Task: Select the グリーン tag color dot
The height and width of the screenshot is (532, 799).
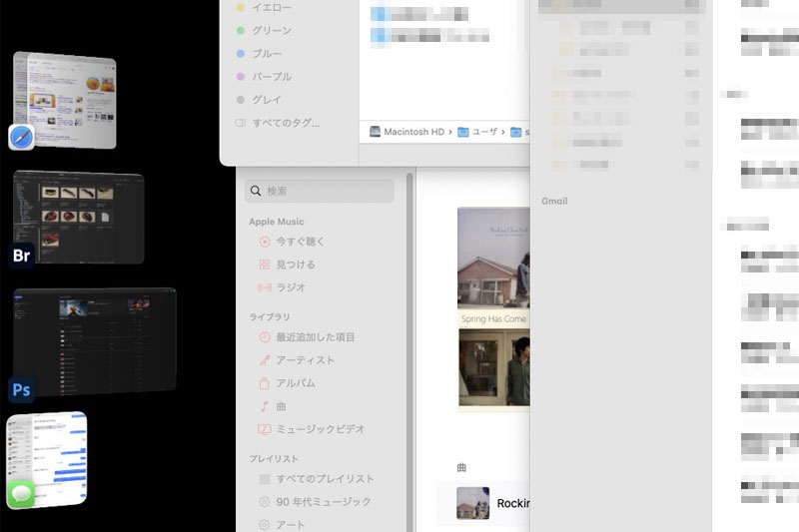Action: point(241,30)
